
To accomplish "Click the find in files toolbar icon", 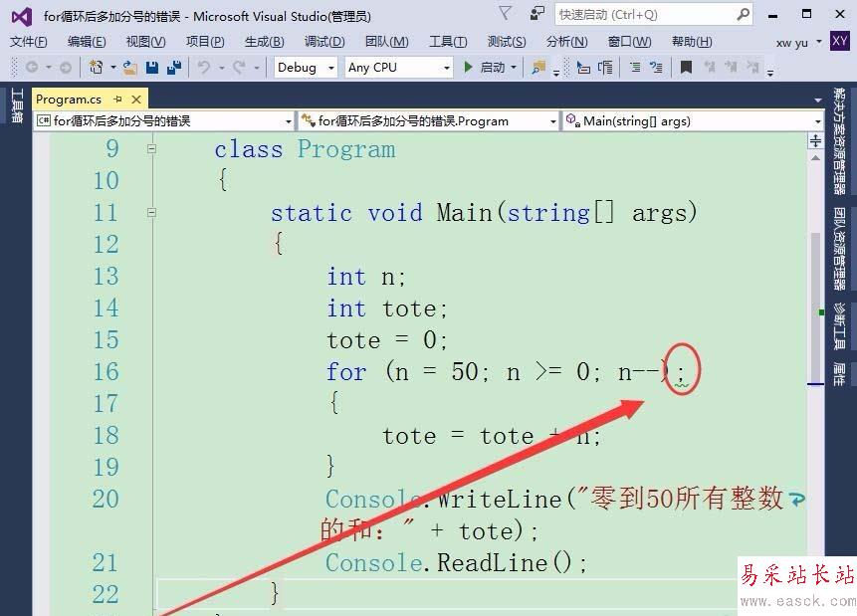I will point(538,68).
